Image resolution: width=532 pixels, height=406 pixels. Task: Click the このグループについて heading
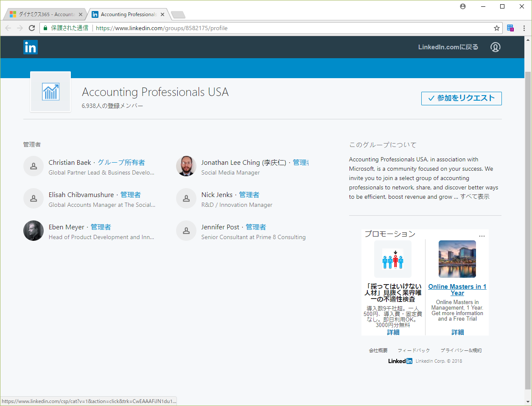tap(383, 145)
